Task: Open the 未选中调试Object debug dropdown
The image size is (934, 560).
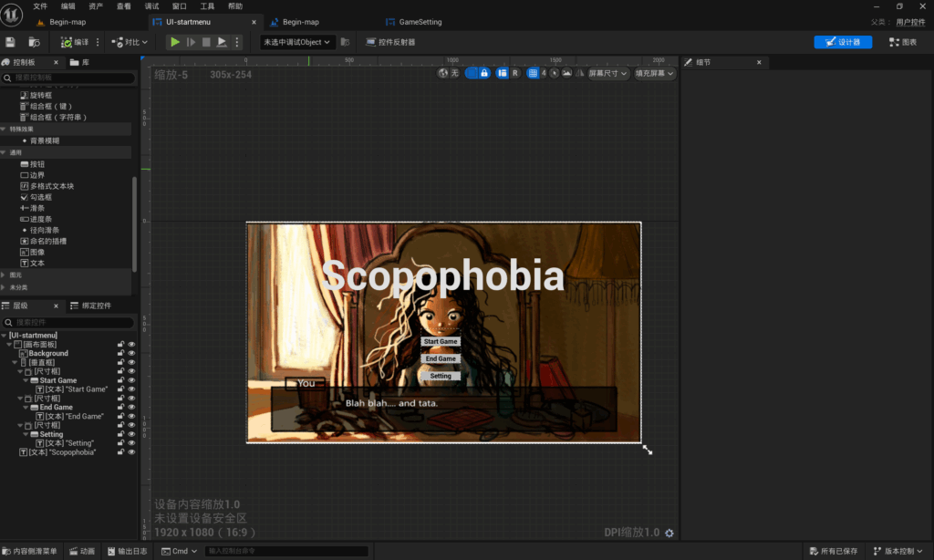Action: click(296, 42)
